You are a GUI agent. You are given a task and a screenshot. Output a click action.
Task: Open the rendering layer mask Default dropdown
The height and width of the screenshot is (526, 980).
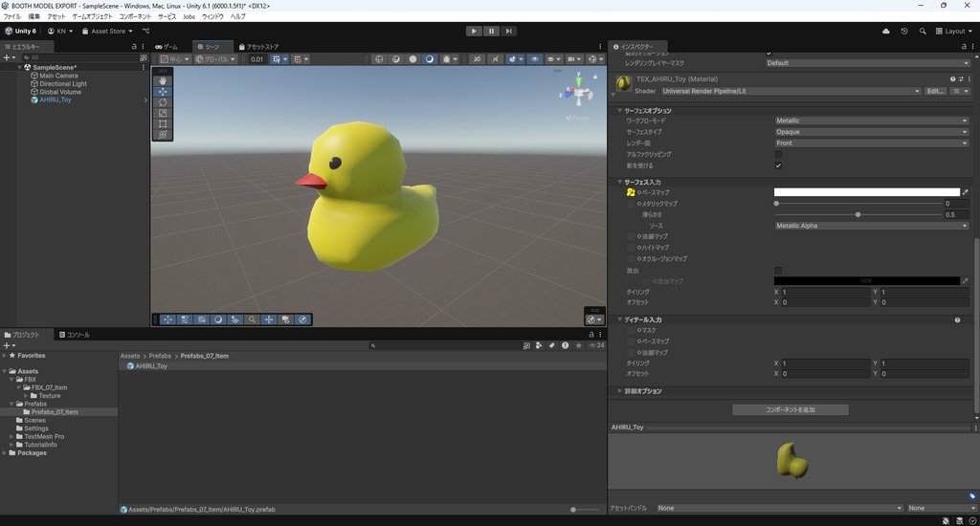click(x=868, y=63)
